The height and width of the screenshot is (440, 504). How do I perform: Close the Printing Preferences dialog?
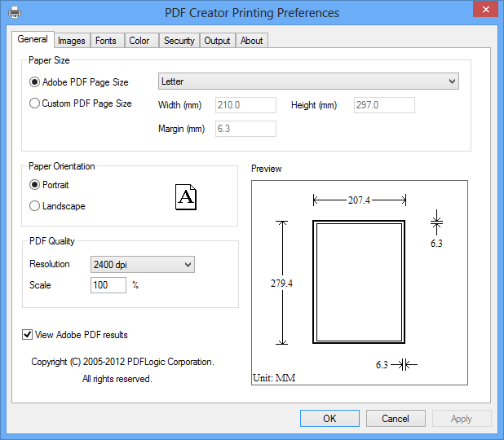[x=486, y=9]
